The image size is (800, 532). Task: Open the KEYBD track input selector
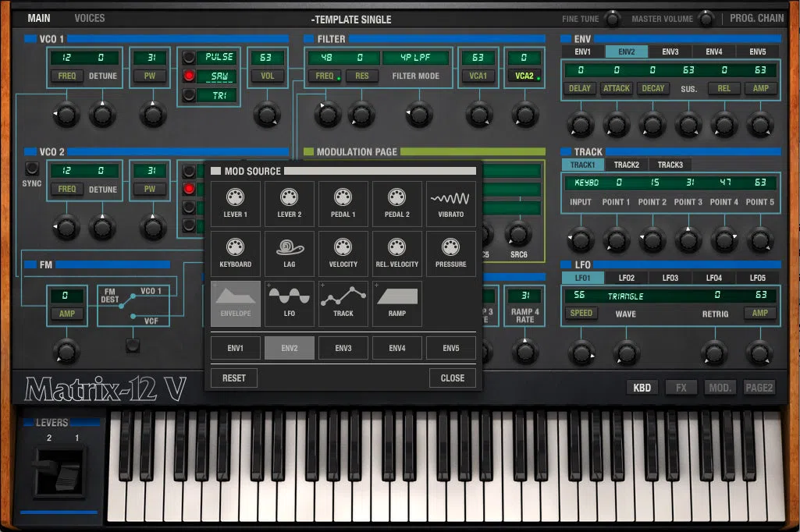click(586, 183)
